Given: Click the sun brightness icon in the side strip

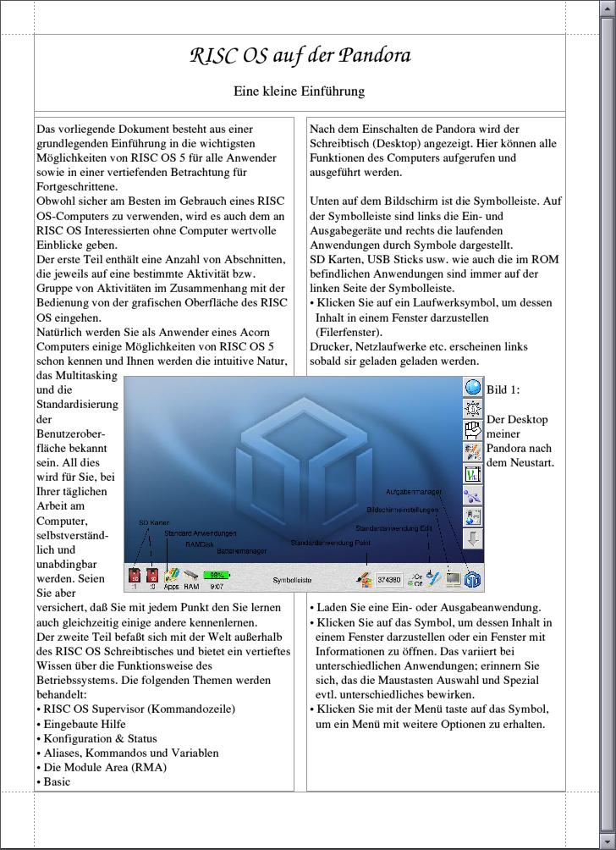Looking at the screenshot, I should point(473,409).
